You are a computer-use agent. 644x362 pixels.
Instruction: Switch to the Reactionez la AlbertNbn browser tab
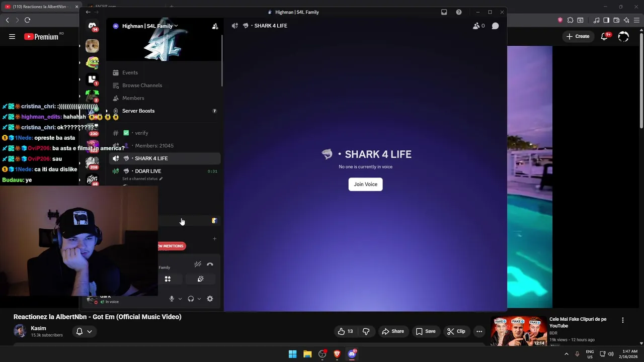tap(40, 7)
